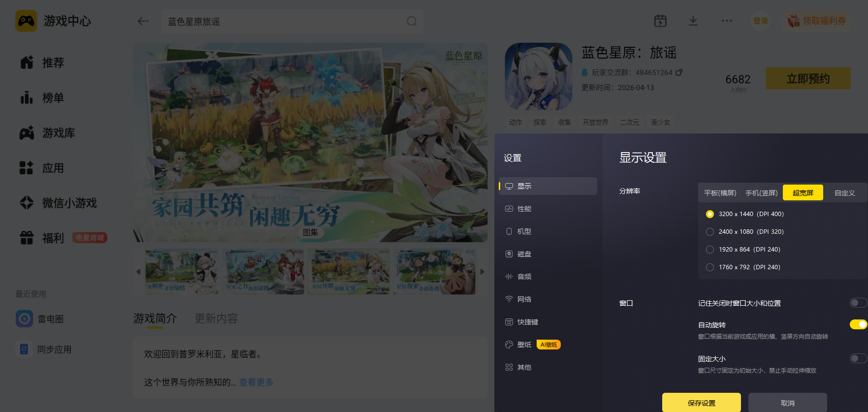Go back with the left arrow

(143, 21)
